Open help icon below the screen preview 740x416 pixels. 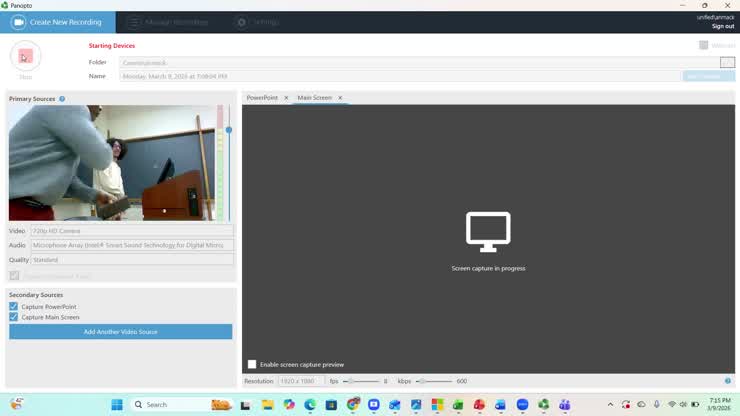click(728, 381)
